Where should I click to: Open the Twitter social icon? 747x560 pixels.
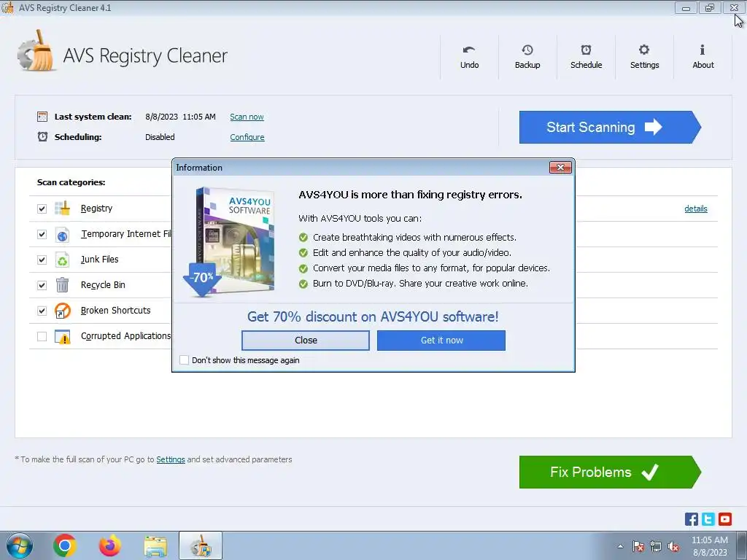(708, 519)
